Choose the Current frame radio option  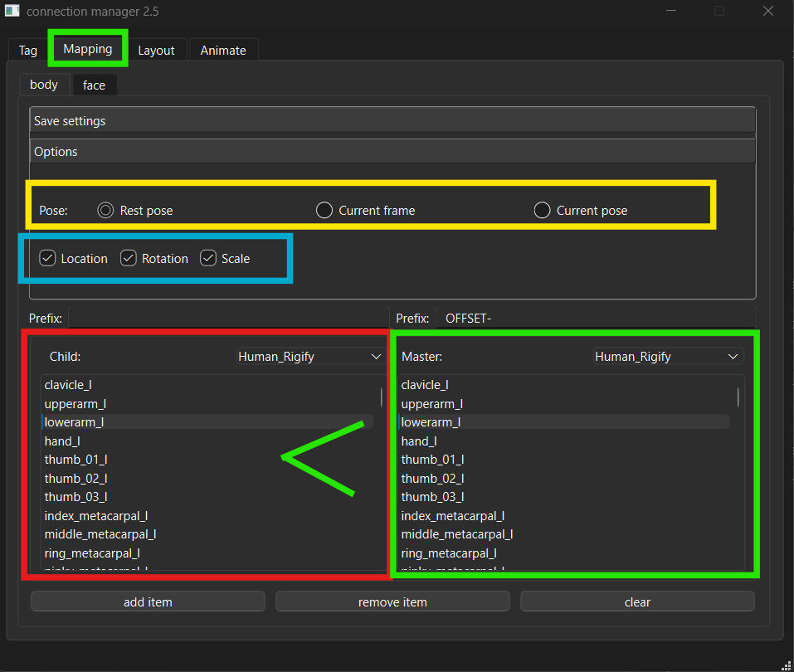tap(324, 211)
